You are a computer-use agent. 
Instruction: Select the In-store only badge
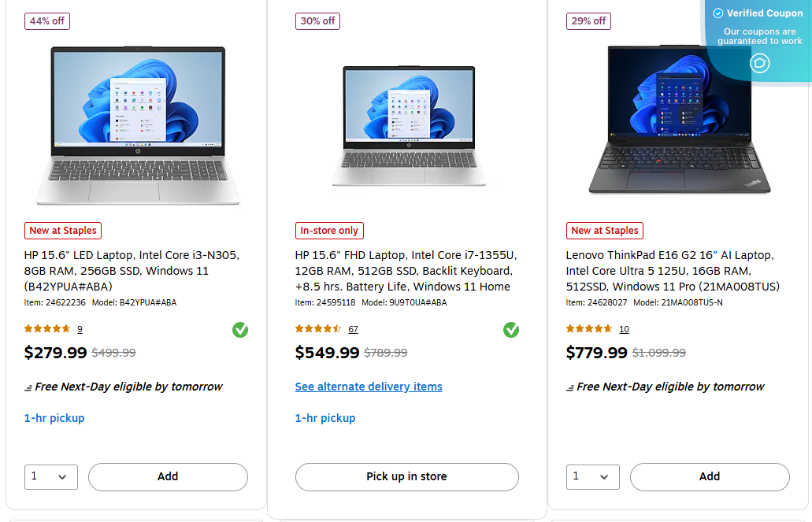point(329,231)
